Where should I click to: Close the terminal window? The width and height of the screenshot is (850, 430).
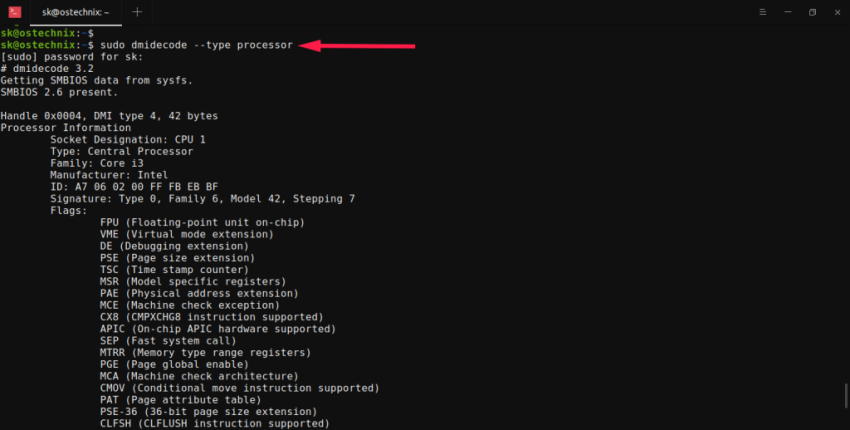[837, 12]
